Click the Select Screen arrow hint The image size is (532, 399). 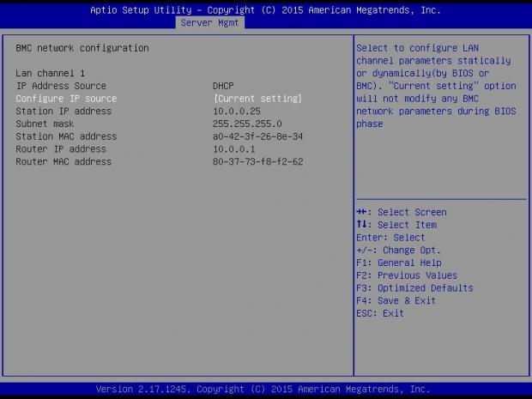point(402,212)
